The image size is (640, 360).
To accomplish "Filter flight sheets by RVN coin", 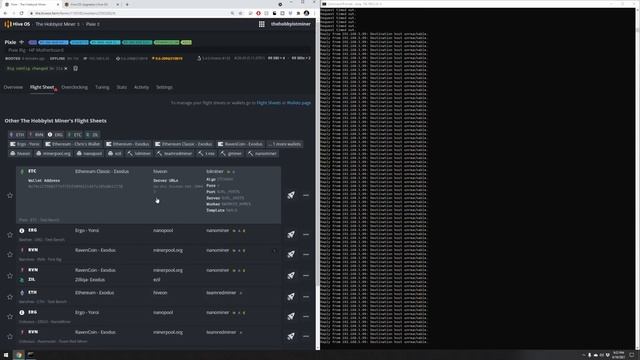I will click(36, 135).
